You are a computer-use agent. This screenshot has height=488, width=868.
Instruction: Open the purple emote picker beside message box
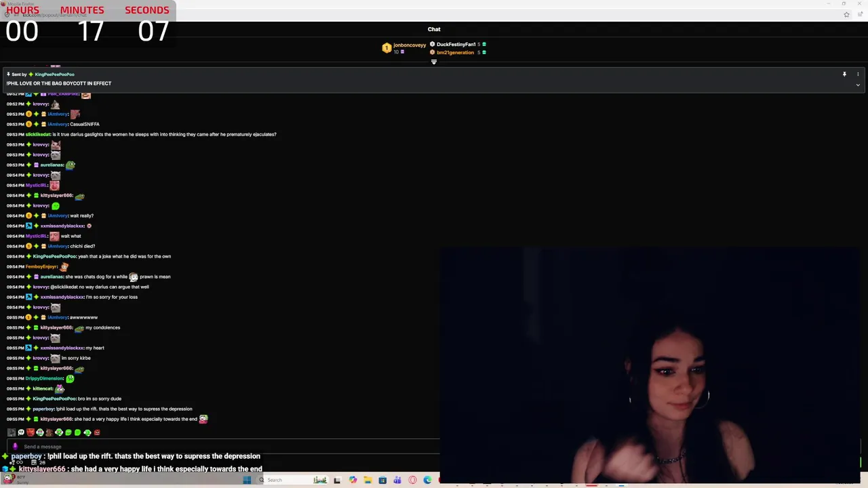pyautogui.click(x=15, y=447)
